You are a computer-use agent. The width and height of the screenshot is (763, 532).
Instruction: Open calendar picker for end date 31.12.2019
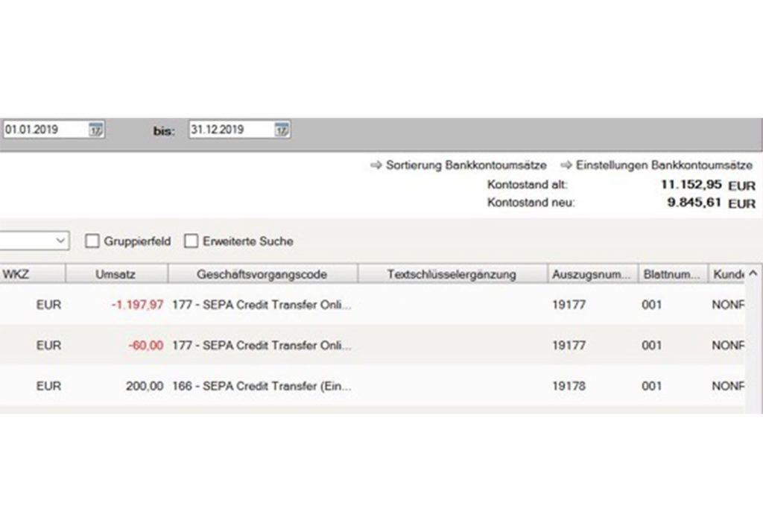pyautogui.click(x=282, y=130)
